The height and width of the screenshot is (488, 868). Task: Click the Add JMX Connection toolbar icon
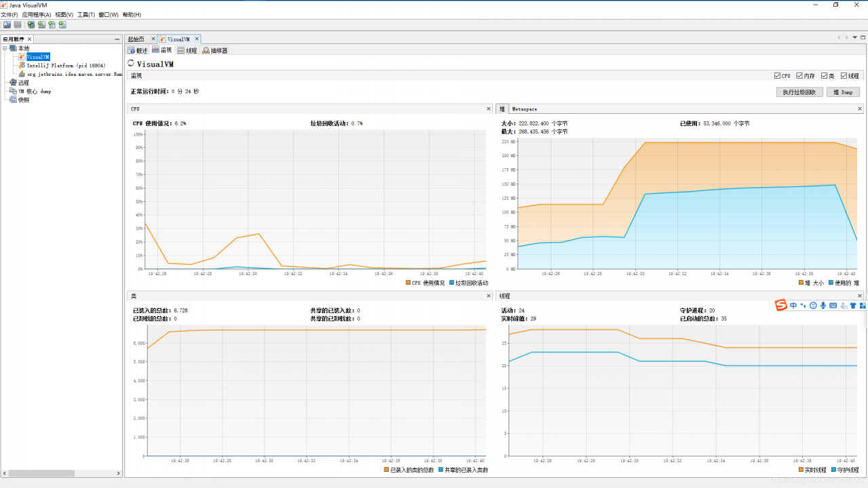click(x=31, y=25)
